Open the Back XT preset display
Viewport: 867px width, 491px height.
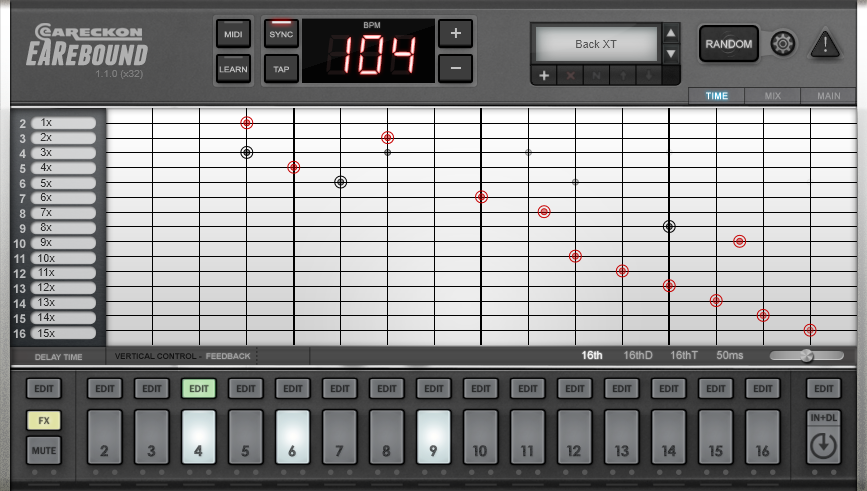(596, 44)
